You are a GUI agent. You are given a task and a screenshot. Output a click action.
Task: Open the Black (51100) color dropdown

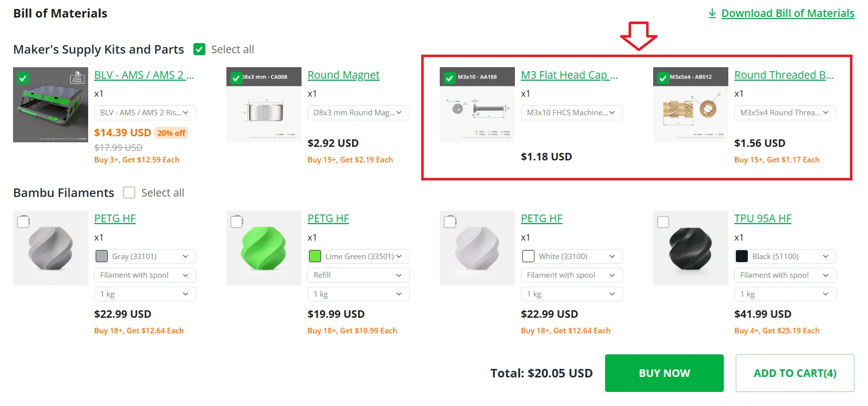(x=785, y=256)
